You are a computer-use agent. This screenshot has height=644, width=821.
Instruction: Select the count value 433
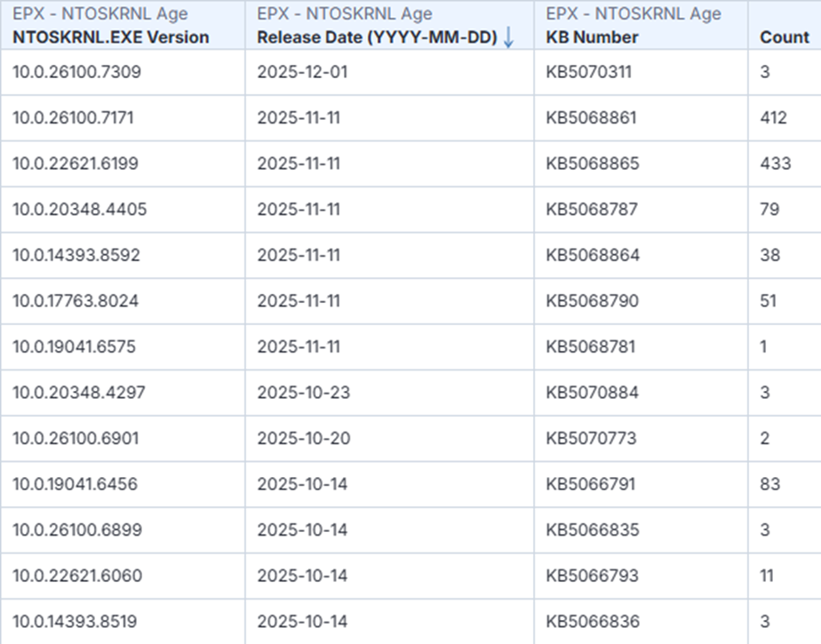coord(774,163)
